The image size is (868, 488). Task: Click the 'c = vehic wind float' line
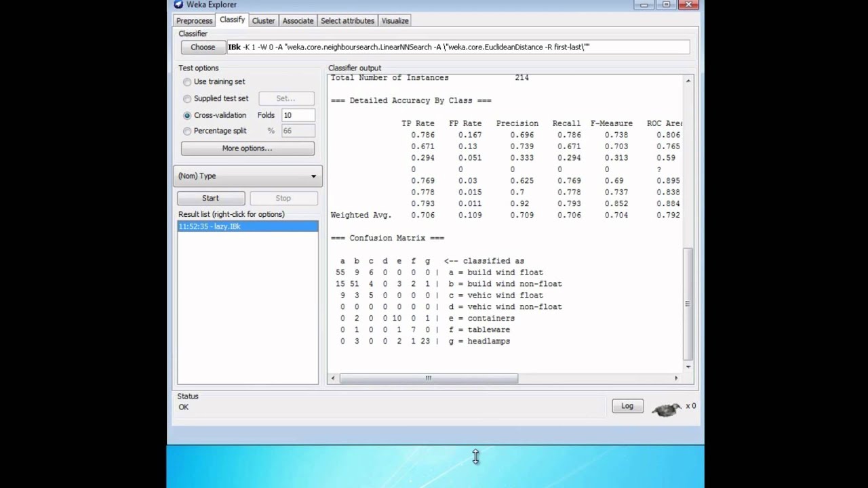[x=496, y=296]
